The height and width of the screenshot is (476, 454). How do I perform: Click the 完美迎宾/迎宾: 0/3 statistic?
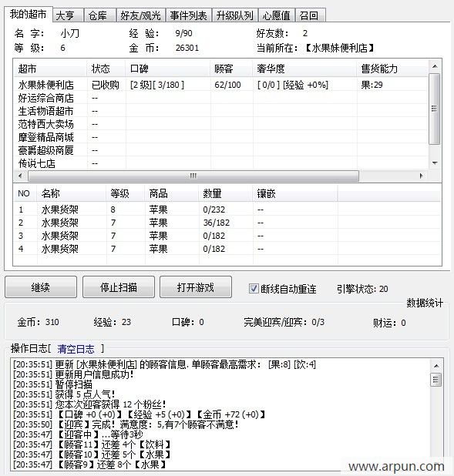(284, 322)
